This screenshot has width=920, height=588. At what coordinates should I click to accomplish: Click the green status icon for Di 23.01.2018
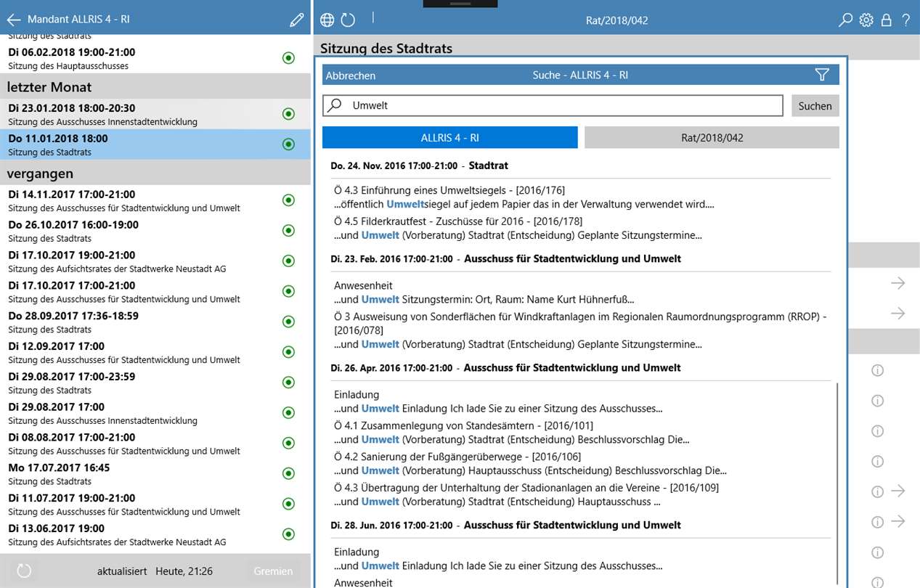point(288,114)
